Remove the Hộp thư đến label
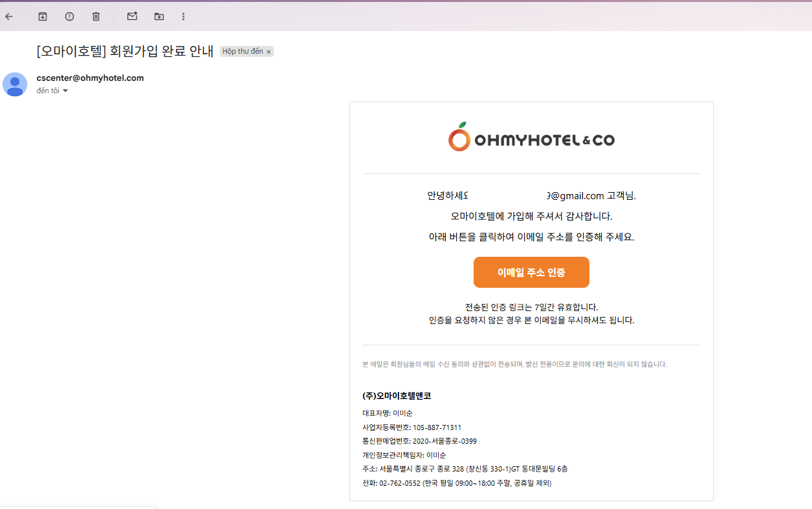The image size is (812, 509). (x=269, y=52)
